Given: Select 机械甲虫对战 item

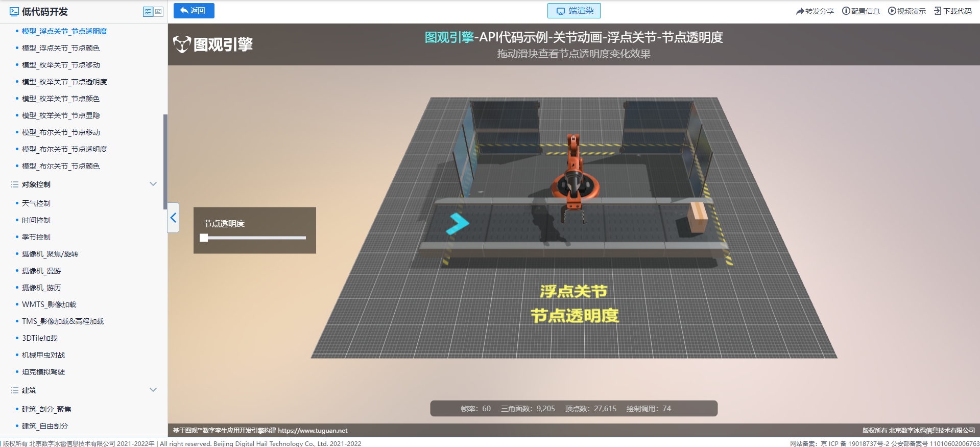Looking at the screenshot, I should click(43, 355).
